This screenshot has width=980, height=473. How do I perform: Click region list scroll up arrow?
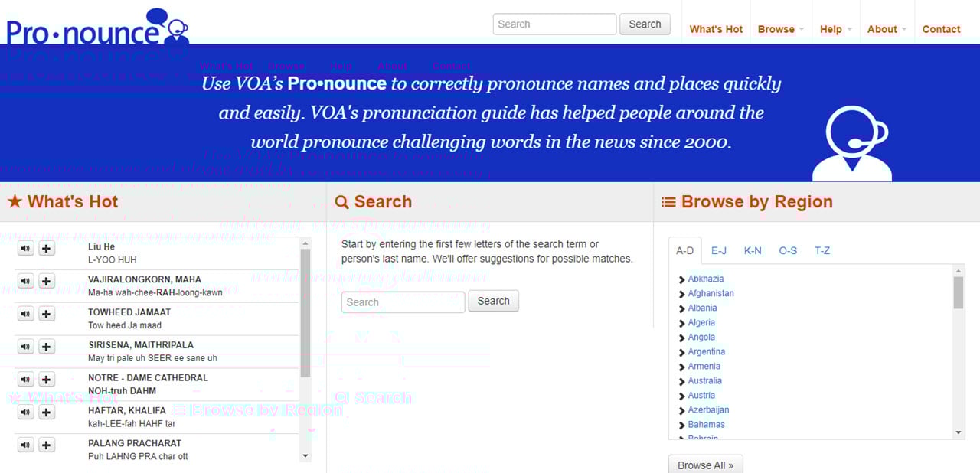tap(959, 270)
